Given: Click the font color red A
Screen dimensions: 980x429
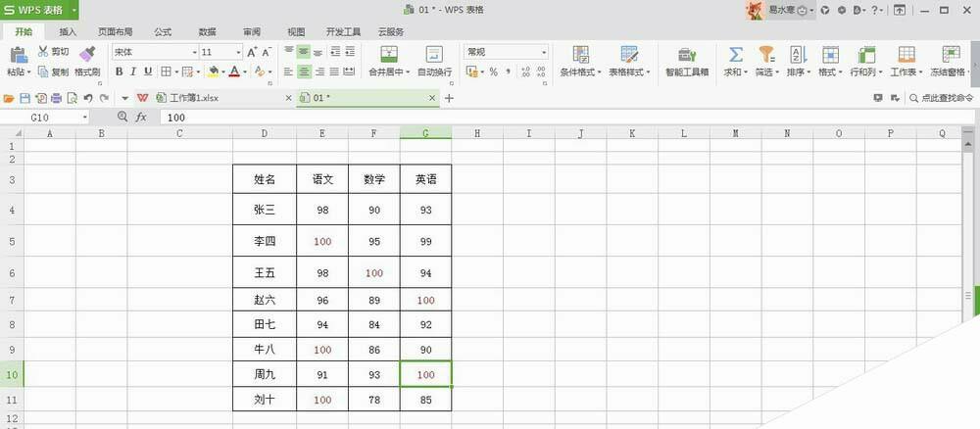Looking at the screenshot, I should coord(234,71).
